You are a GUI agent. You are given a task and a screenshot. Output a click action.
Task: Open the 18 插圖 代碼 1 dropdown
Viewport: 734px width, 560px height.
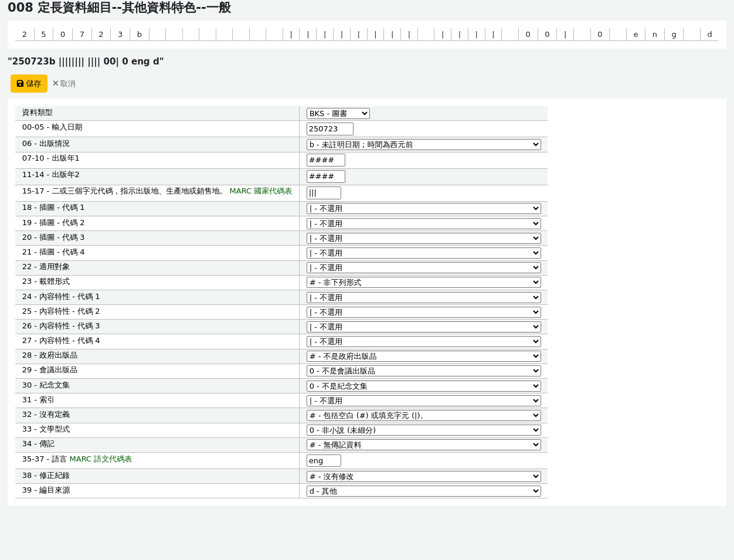[x=424, y=208]
